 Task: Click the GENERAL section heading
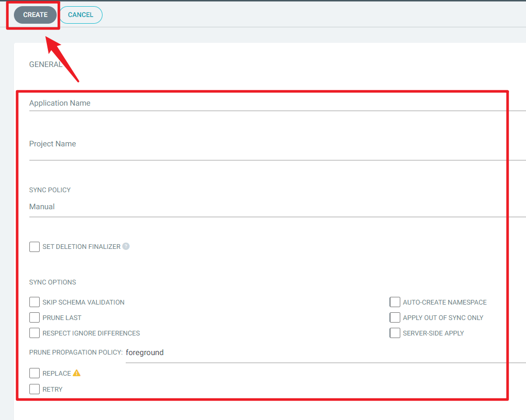click(46, 64)
